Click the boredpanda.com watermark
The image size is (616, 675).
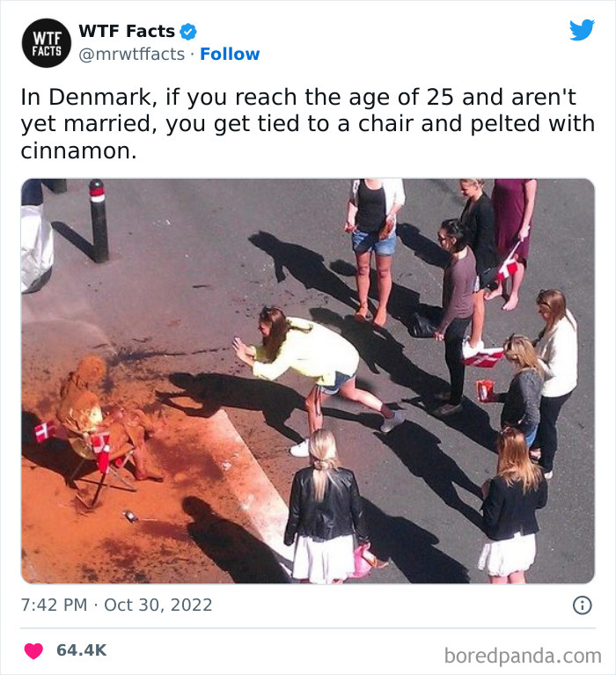522,656
